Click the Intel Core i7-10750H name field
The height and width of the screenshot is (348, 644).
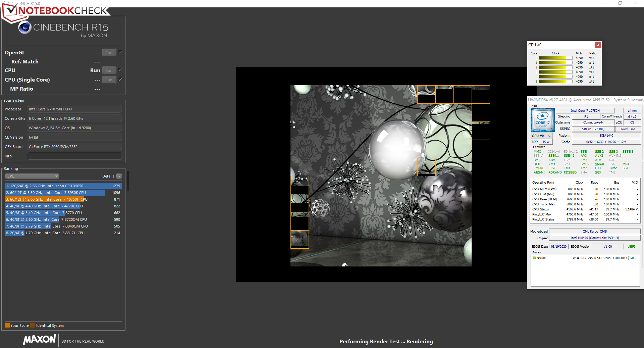585,110
